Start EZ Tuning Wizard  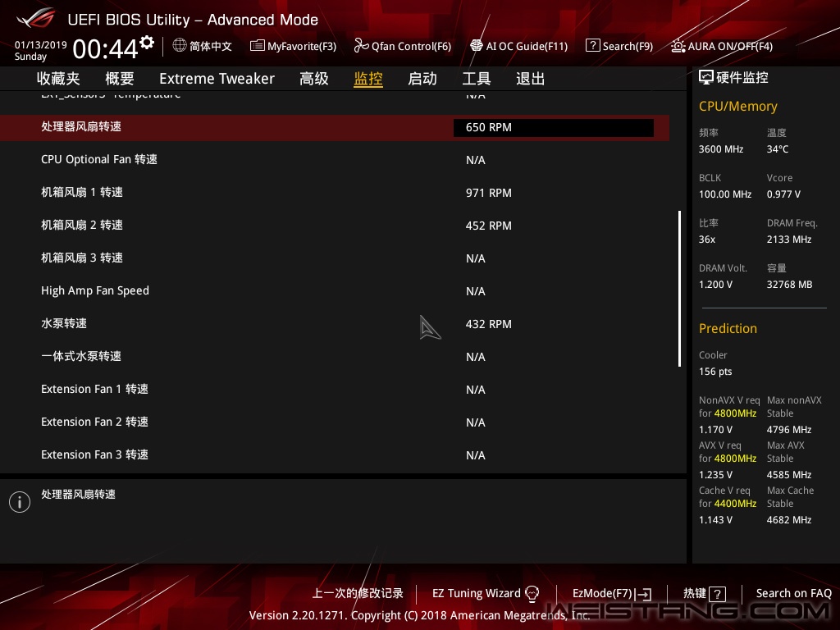477,593
